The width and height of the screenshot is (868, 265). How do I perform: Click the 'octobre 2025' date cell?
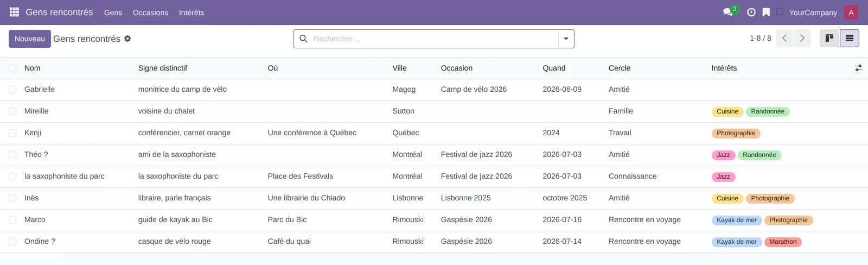tap(565, 198)
